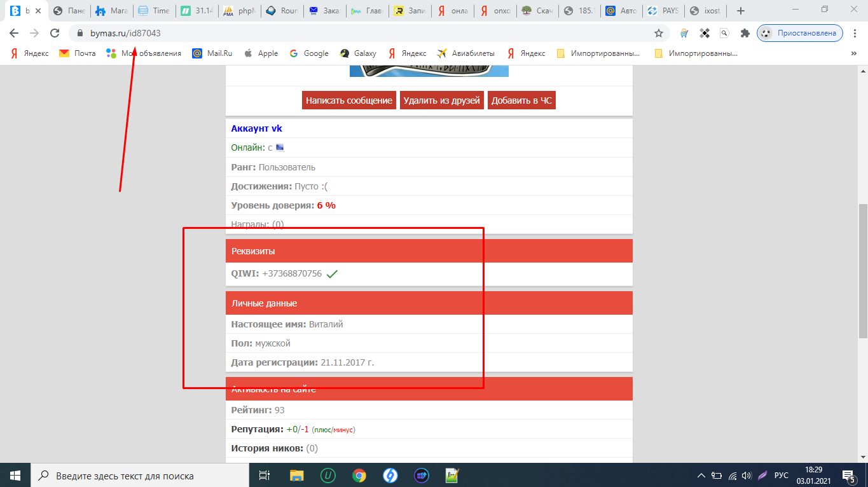Open the shopping cart extension icon
Viewport: 868px width, 487px height.
tap(684, 33)
